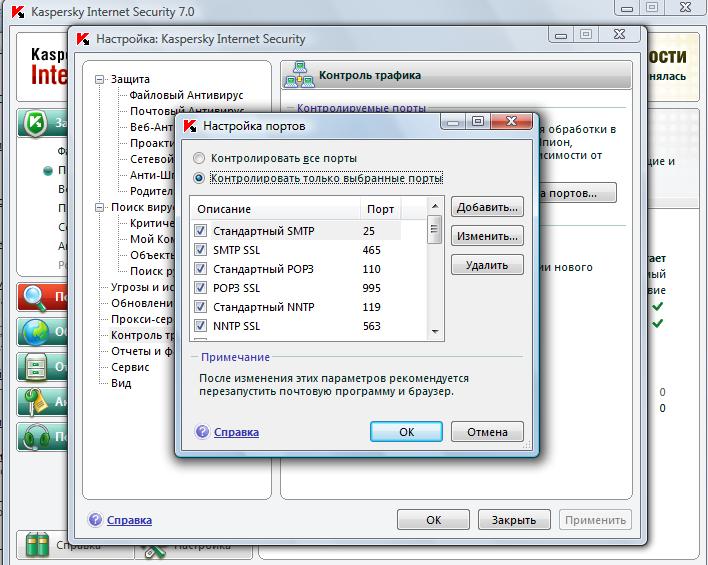The image size is (708, 565).
Task: Click Настройка портов button behind dialog
Action: pyautogui.click(x=578, y=193)
